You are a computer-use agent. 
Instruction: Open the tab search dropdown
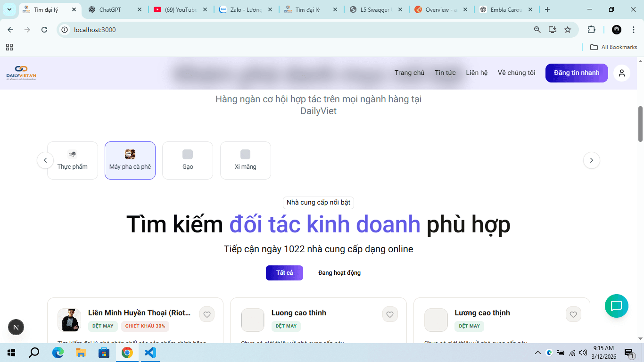point(9,9)
